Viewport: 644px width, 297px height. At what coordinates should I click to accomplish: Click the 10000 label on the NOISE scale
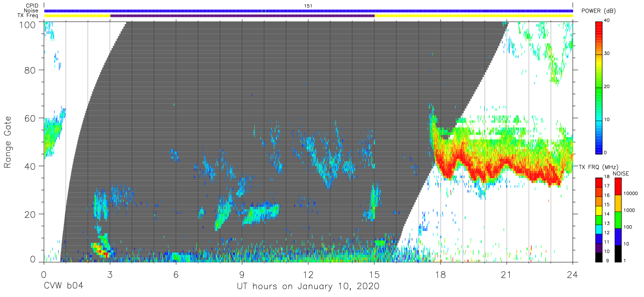coord(630,193)
